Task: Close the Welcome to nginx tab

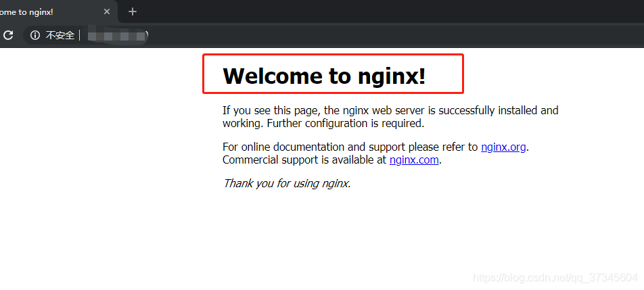Action: [x=107, y=12]
